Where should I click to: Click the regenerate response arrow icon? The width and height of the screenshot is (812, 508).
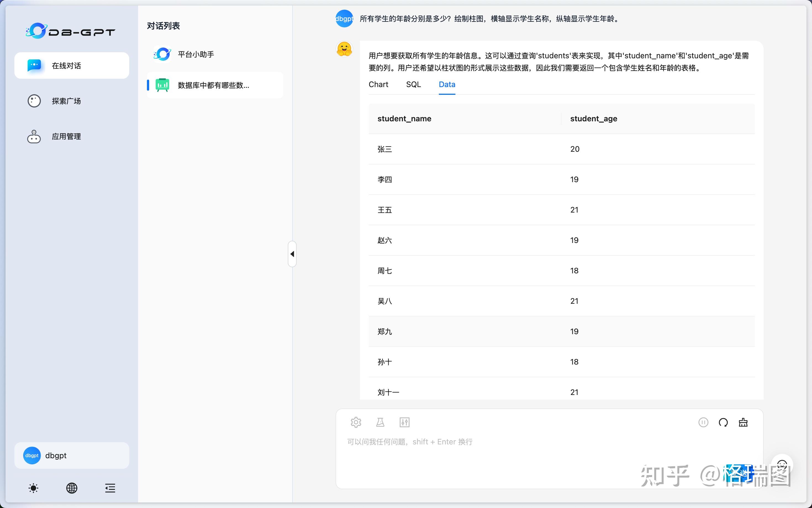tap(723, 422)
